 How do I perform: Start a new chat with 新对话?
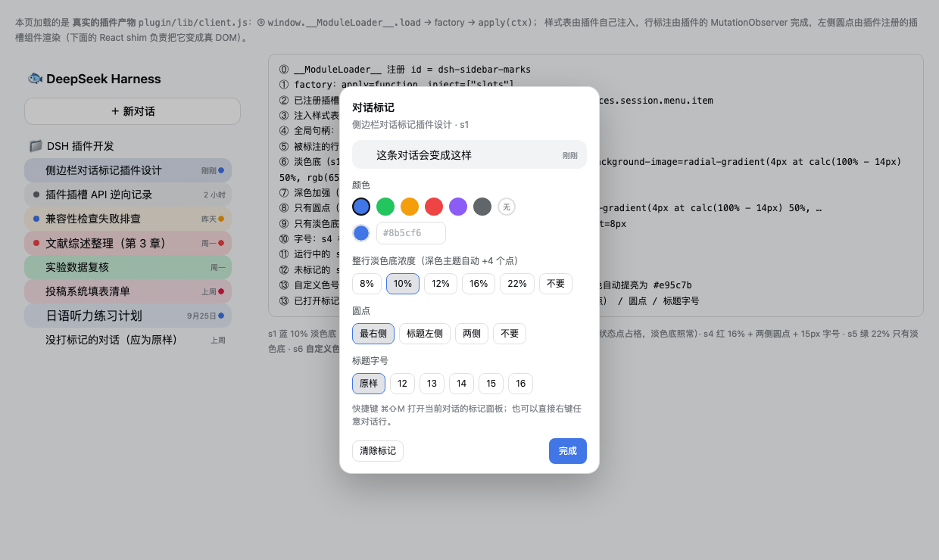[x=133, y=111]
